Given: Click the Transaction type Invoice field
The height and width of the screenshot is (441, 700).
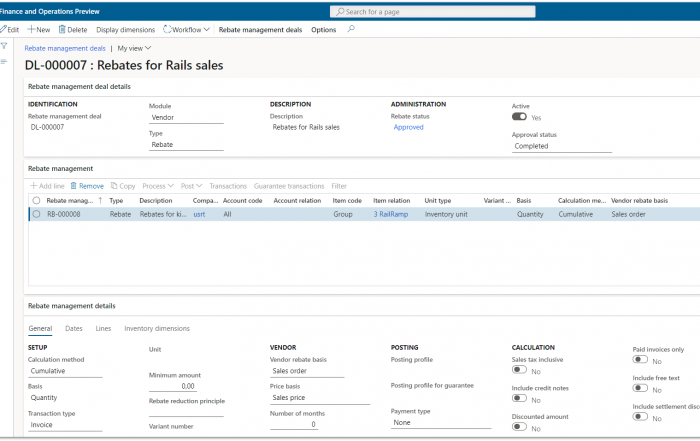Looking at the screenshot, I should click(65, 425).
